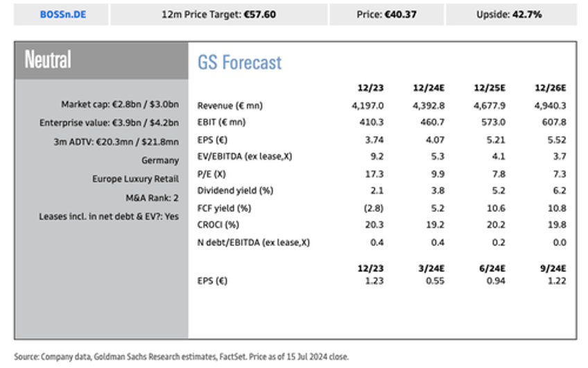Select the FCF yield (%) row label
This screenshot has width=588, height=368.
pos(224,208)
